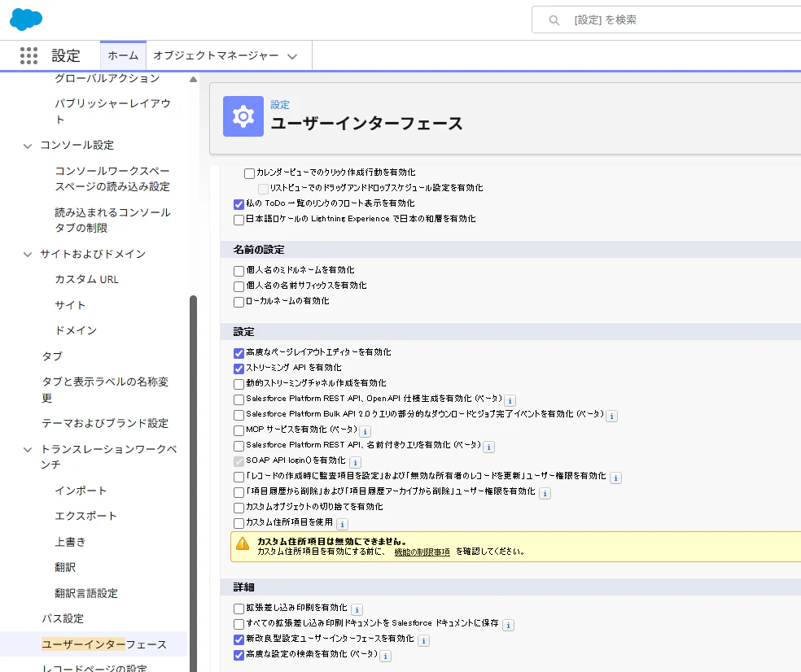This screenshot has height=672, width=801.
Task: Click sidebar scroll-up arrow
Action: point(193,79)
